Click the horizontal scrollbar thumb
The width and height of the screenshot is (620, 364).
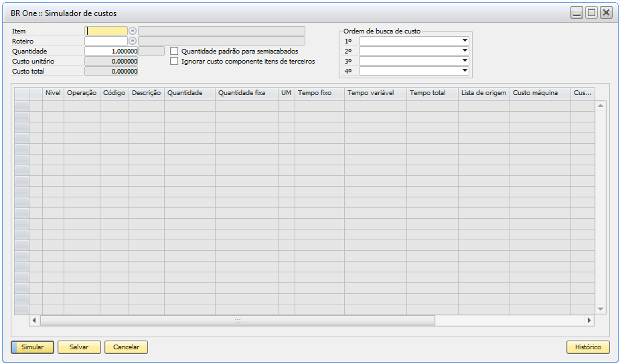237,321
